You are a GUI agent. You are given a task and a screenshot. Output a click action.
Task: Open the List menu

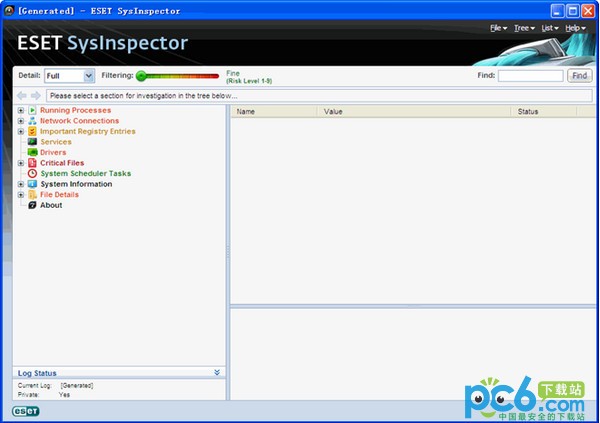point(550,28)
